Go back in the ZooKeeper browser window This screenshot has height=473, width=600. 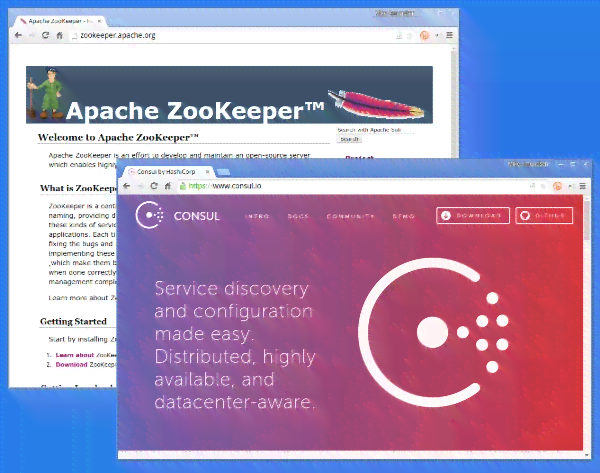(x=18, y=35)
